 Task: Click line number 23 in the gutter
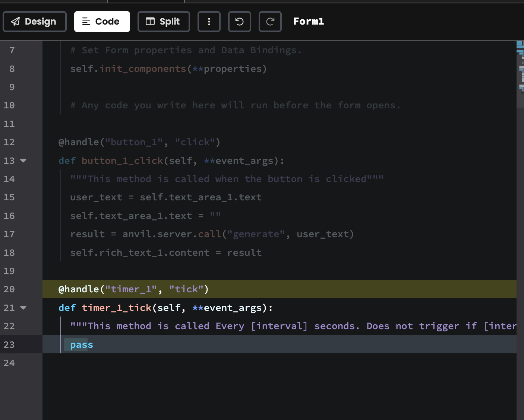click(9, 345)
